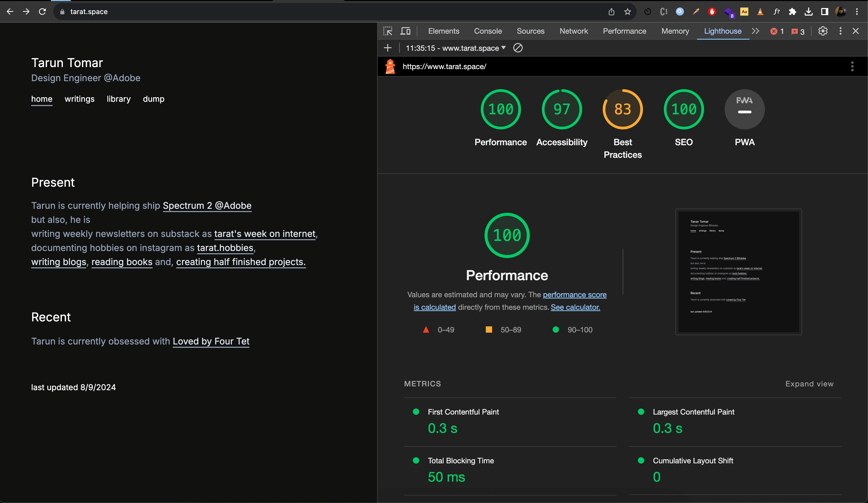Viewport: 868px width, 503px height.
Task: Toggle the device toolbar icon in DevTools
Action: point(405,31)
